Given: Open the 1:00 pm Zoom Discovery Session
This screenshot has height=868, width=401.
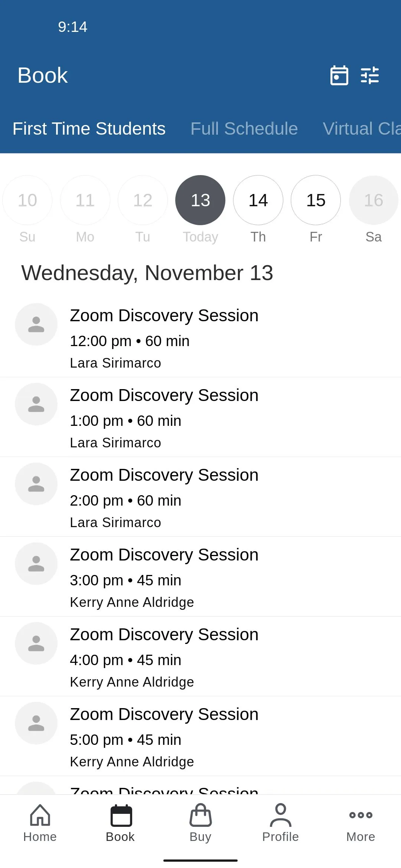Looking at the screenshot, I should pos(200,417).
